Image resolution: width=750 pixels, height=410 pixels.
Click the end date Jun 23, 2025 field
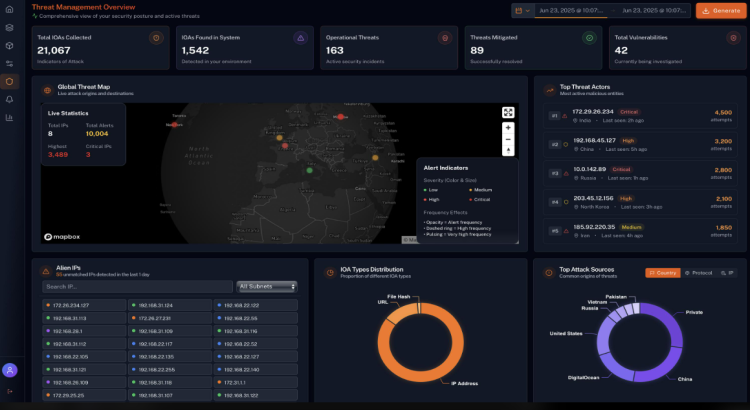click(654, 11)
